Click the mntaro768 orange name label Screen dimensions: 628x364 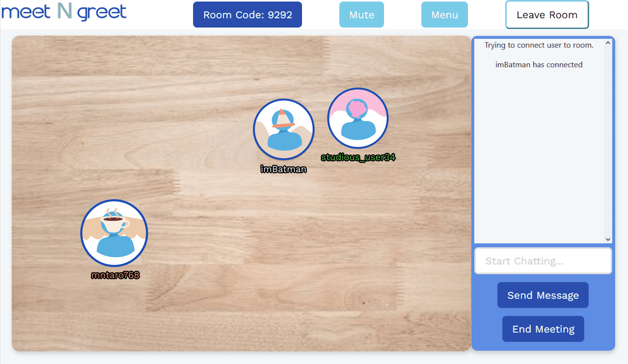pos(115,275)
